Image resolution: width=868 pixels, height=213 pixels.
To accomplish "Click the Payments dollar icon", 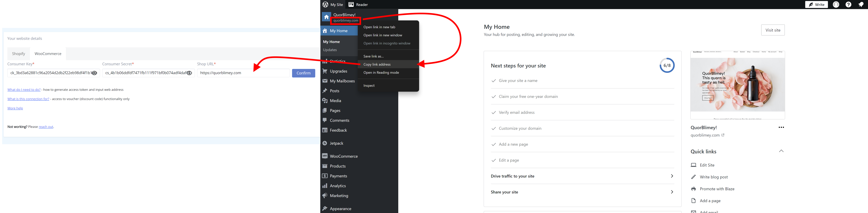I will click(x=325, y=176).
